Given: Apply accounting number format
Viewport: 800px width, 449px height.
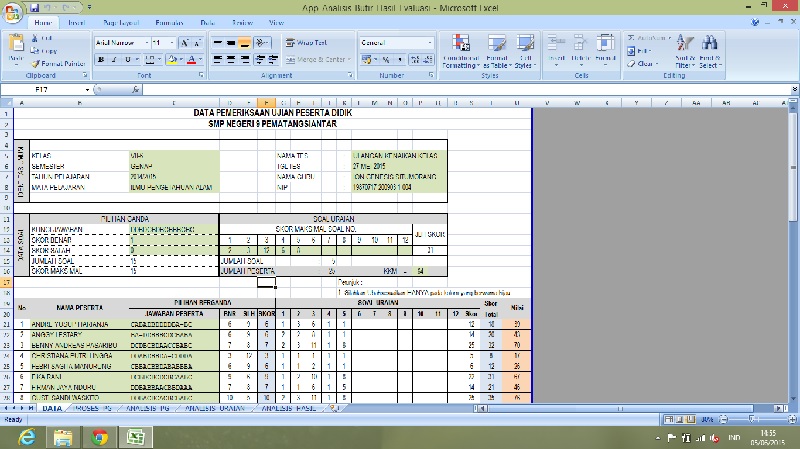Looking at the screenshot, I should (366, 60).
